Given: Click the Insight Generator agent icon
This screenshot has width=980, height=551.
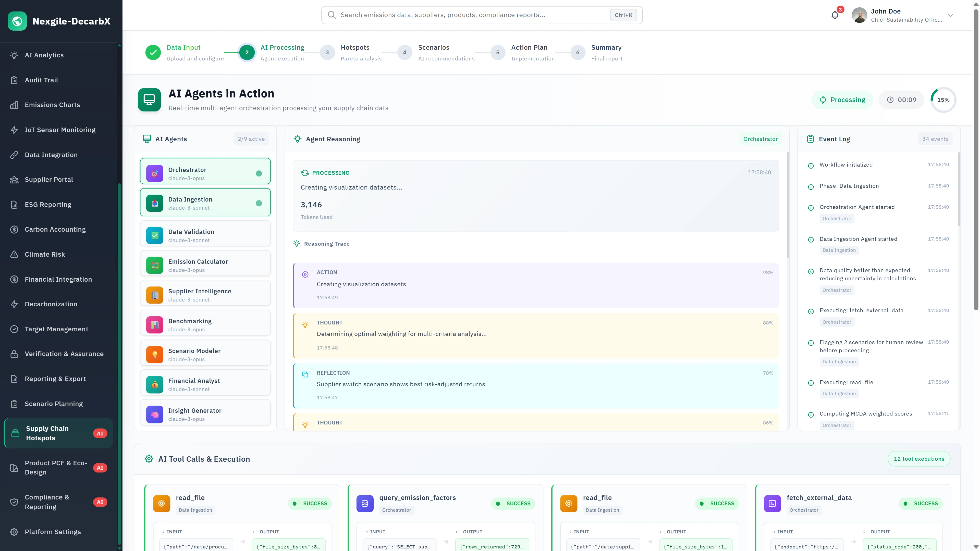Looking at the screenshot, I should 154,414.
